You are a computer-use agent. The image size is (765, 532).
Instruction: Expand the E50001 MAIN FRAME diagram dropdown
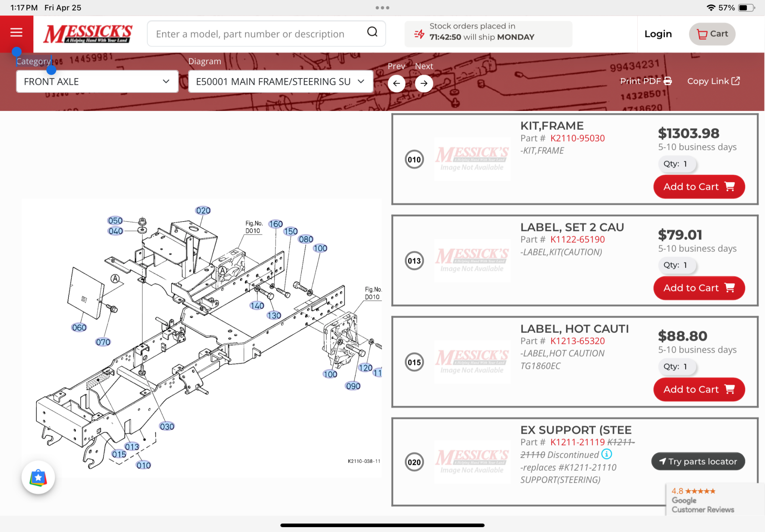tap(280, 81)
